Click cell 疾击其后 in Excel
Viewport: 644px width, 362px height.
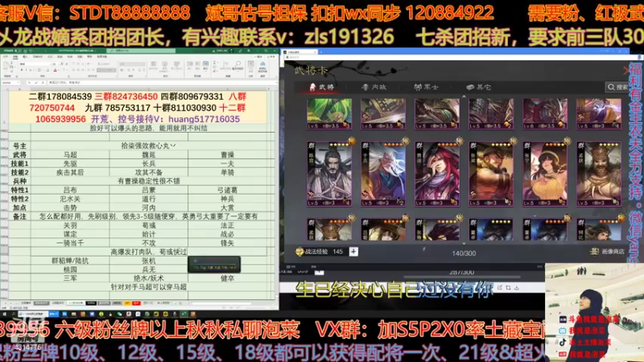70,172
